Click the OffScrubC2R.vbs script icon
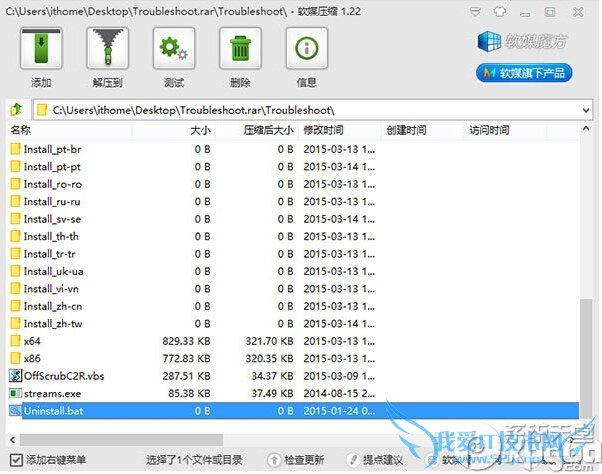Screen dimensions: 602x474 [x=15, y=376]
